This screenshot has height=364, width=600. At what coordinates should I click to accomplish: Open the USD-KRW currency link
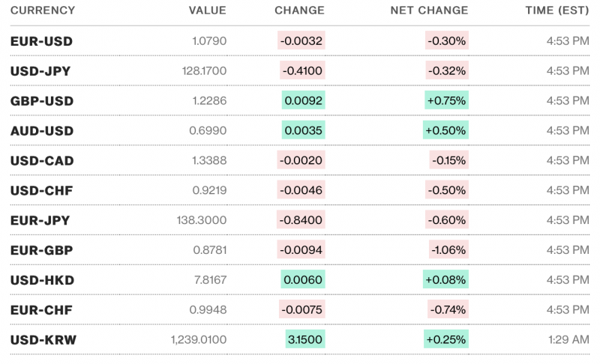coord(43,340)
